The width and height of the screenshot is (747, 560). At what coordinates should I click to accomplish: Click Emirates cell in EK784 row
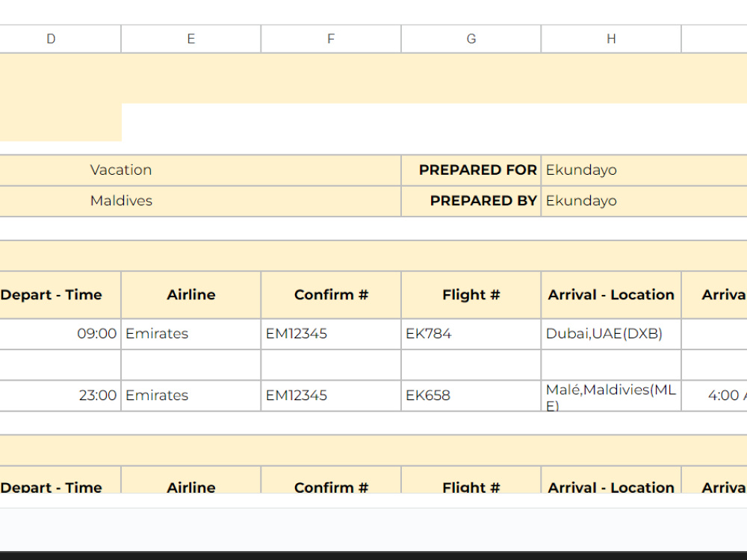[x=191, y=334]
